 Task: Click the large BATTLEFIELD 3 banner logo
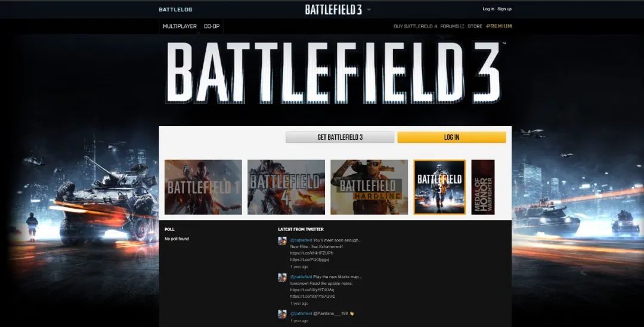(335, 73)
